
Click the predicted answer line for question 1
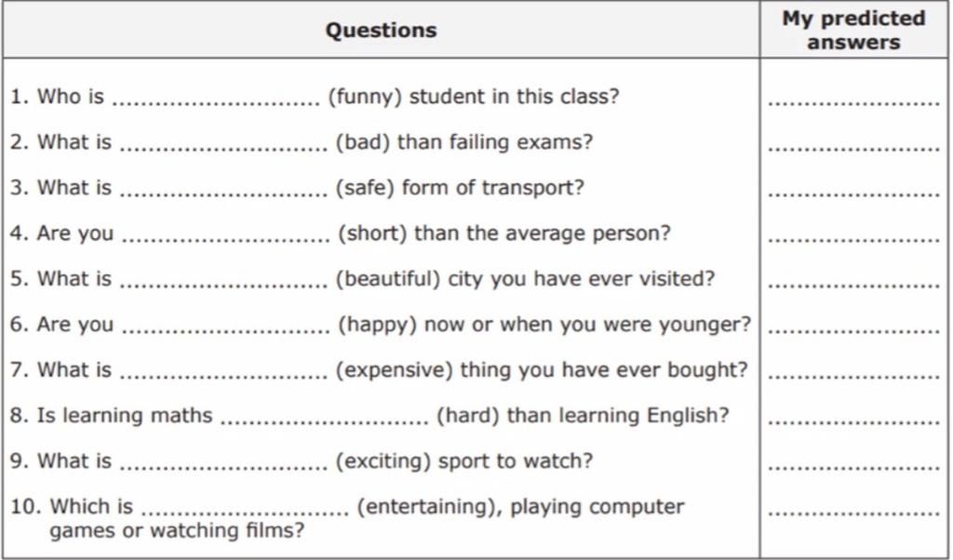click(853, 100)
